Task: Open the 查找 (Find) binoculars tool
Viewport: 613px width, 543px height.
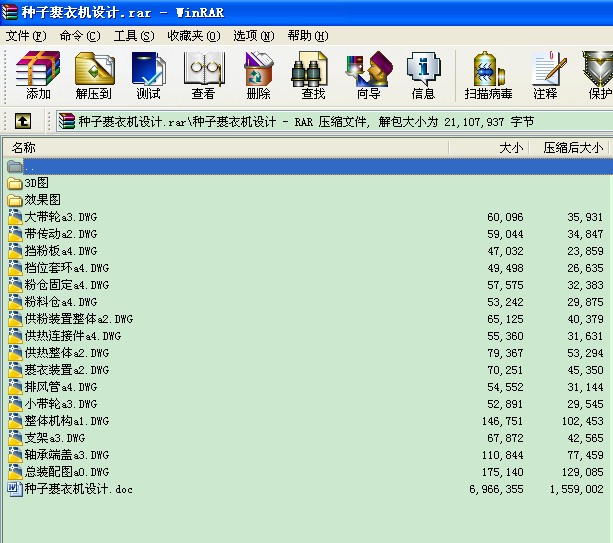Action: pyautogui.click(x=313, y=75)
